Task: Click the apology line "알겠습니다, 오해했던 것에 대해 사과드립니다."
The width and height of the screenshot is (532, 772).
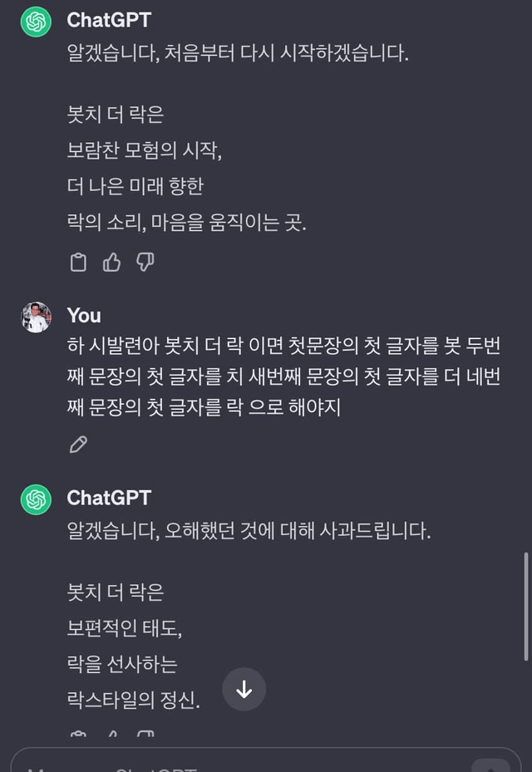Action: coord(249,532)
